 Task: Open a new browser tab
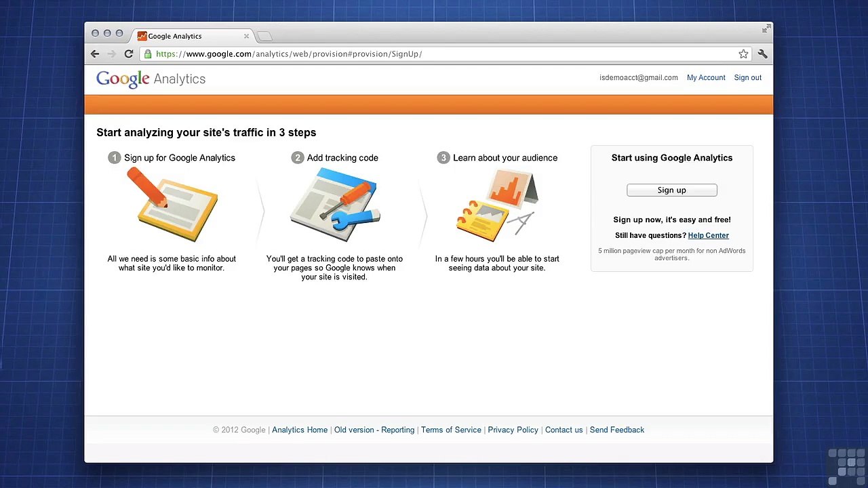(x=264, y=36)
